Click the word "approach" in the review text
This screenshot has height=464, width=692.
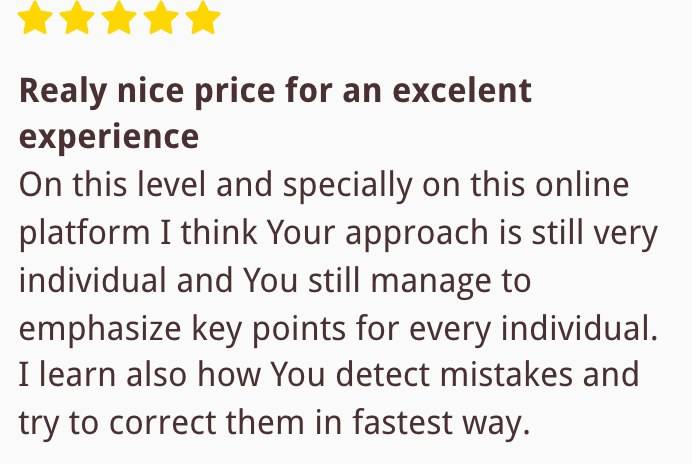coord(417,234)
